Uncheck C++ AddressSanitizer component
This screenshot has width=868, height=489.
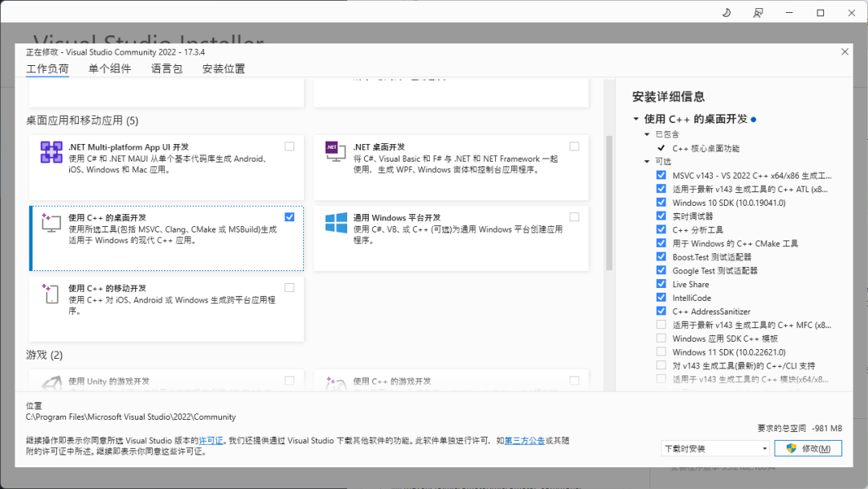[661, 310]
